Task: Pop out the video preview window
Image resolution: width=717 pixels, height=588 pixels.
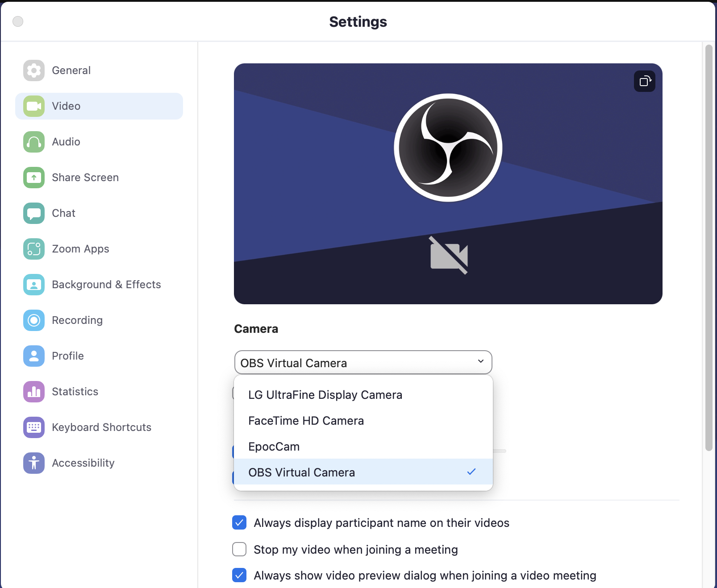Action: pos(644,81)
